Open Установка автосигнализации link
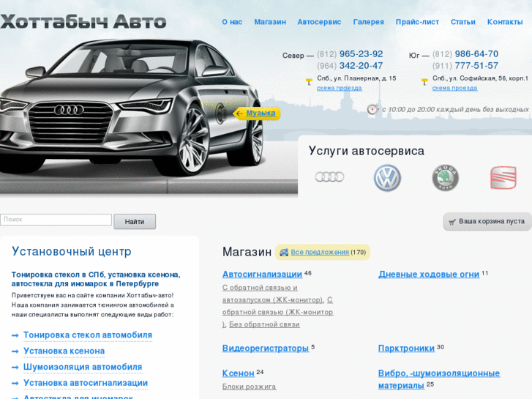This screenshot has height=399, width=532. pyautogui.click(x=86, y=383)
